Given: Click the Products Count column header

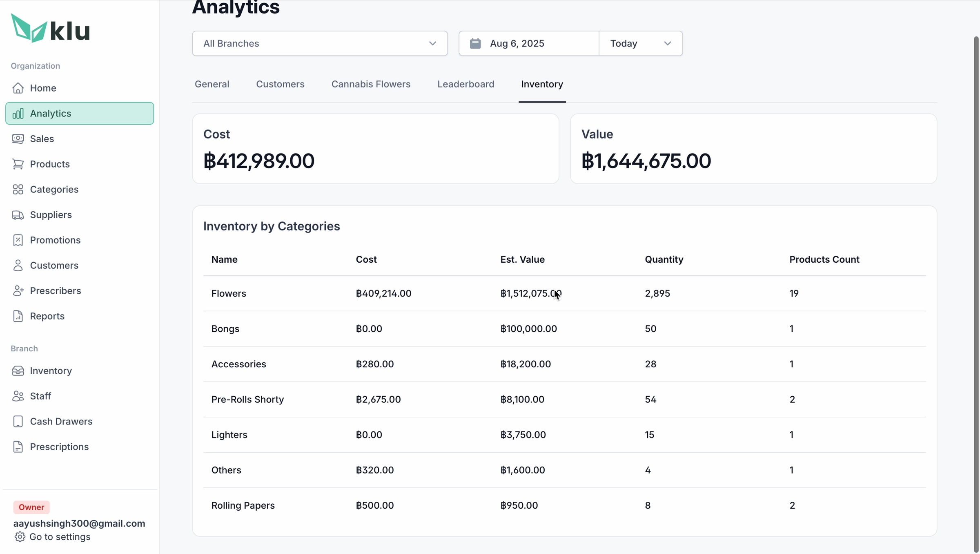Looking at the screenshot, I should pyautogui.click(x=824, y=259).
